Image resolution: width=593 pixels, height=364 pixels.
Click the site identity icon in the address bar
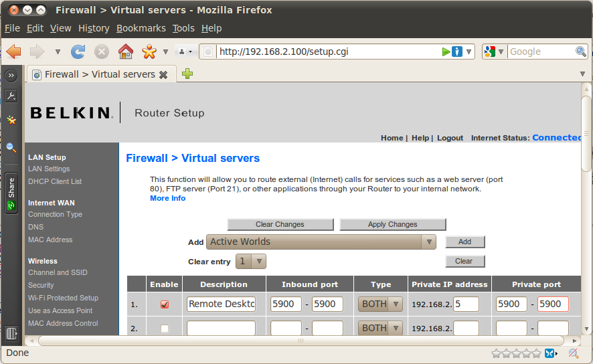tap(207, 52)
